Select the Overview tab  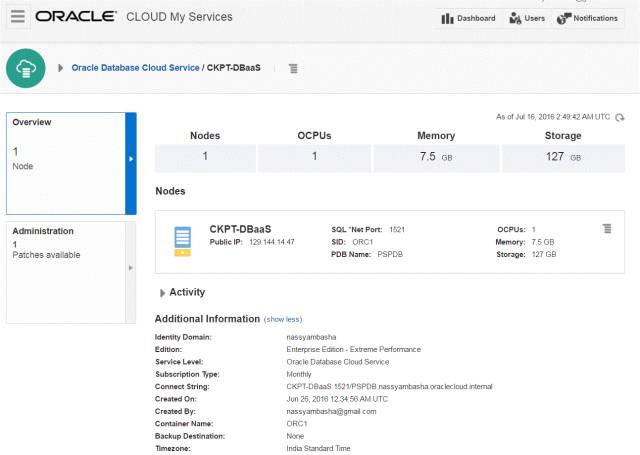(65, 162)
